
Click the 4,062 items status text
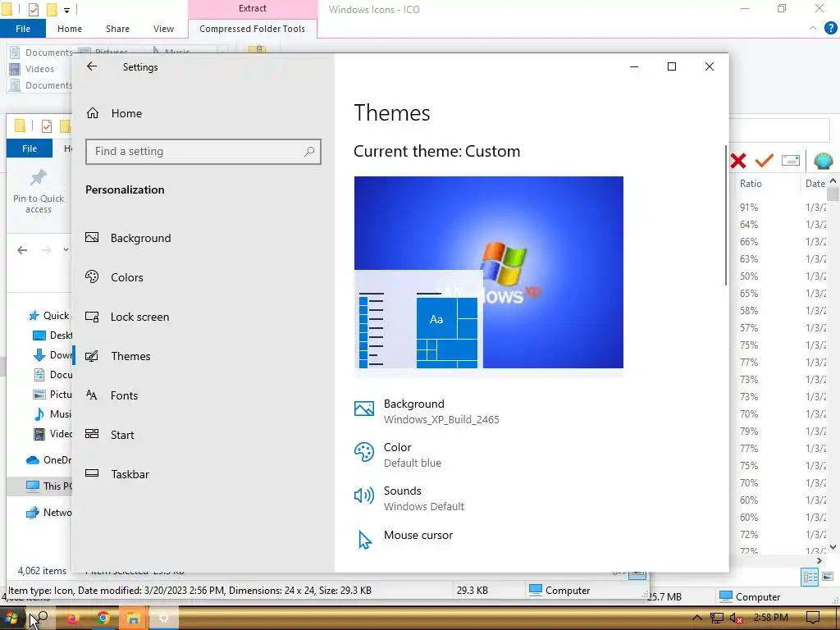(x=42, y=571)
